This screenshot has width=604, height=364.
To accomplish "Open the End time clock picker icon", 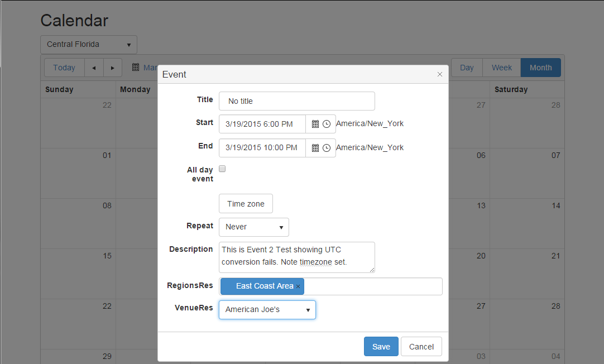I will coord(327,148).
